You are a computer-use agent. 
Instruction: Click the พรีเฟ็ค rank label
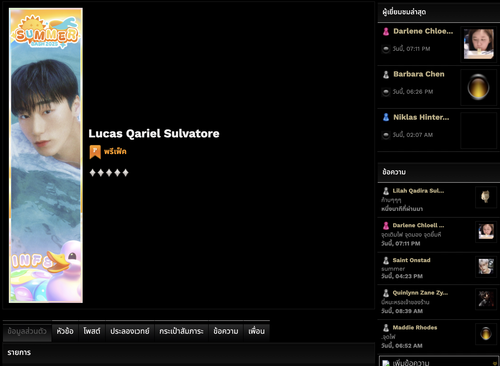tap(115, 152)
